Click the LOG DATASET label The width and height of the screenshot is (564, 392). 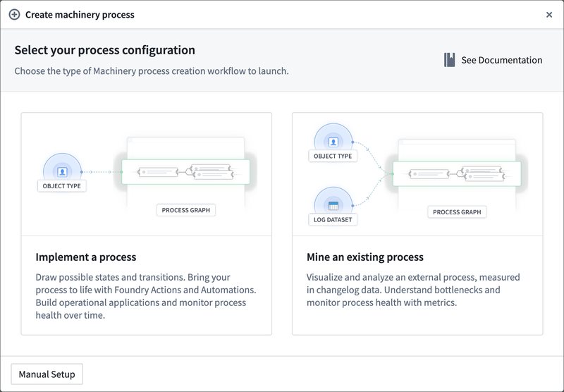point(333,220)
